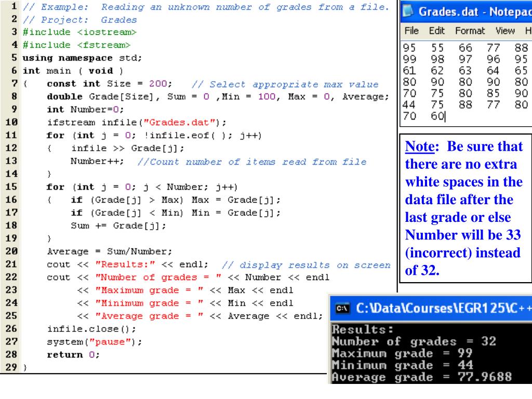Open the File menu in Notepad

point(411,31)
